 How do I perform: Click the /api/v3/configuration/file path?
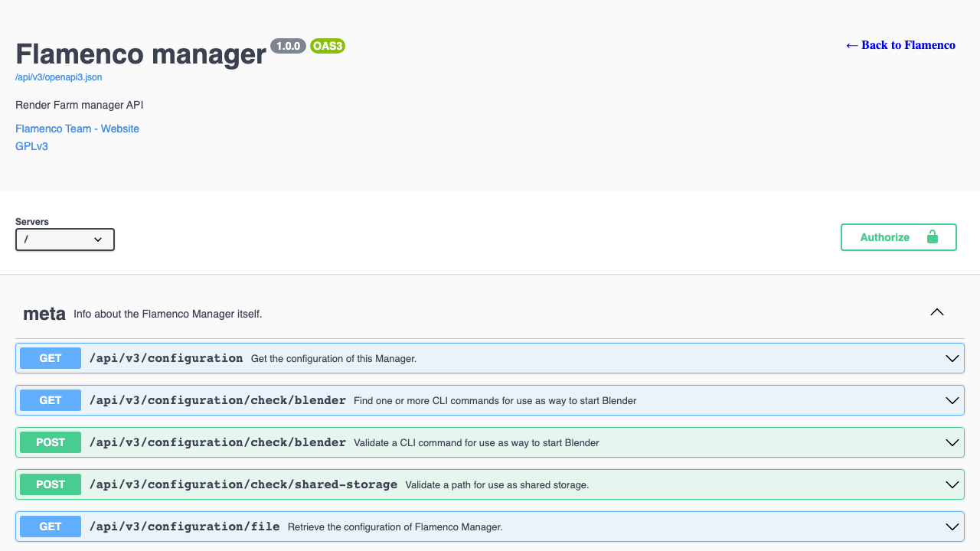coord(185,527)
